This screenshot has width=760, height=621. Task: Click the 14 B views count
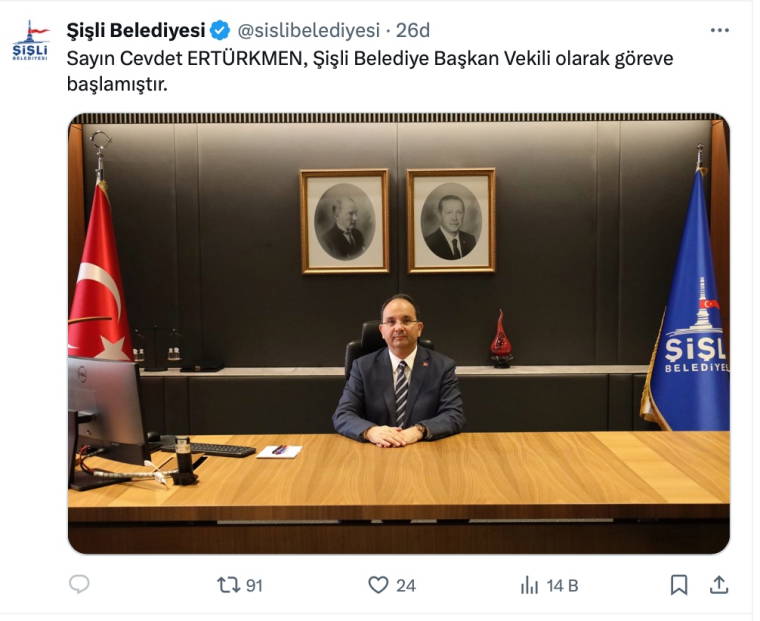(x=563, y=586)
